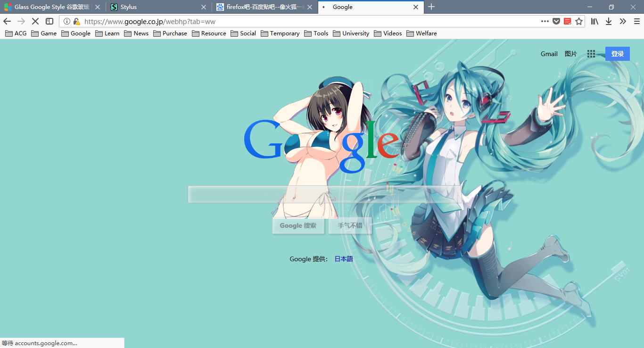The image size is (644, 348).
Task: Open the Google bookmarks folder
Action: (x=76, y=33)
